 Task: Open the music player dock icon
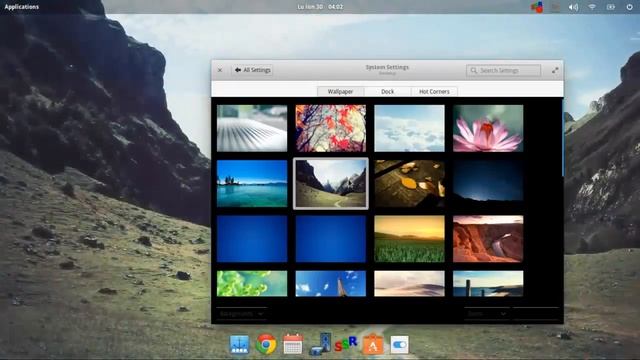(321, 344)
